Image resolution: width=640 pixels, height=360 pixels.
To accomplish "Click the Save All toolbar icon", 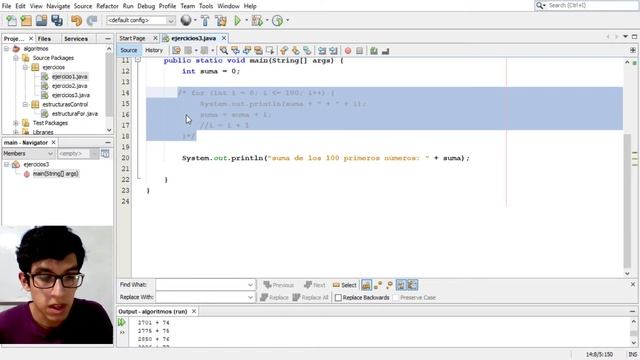I will coord(57,20).
